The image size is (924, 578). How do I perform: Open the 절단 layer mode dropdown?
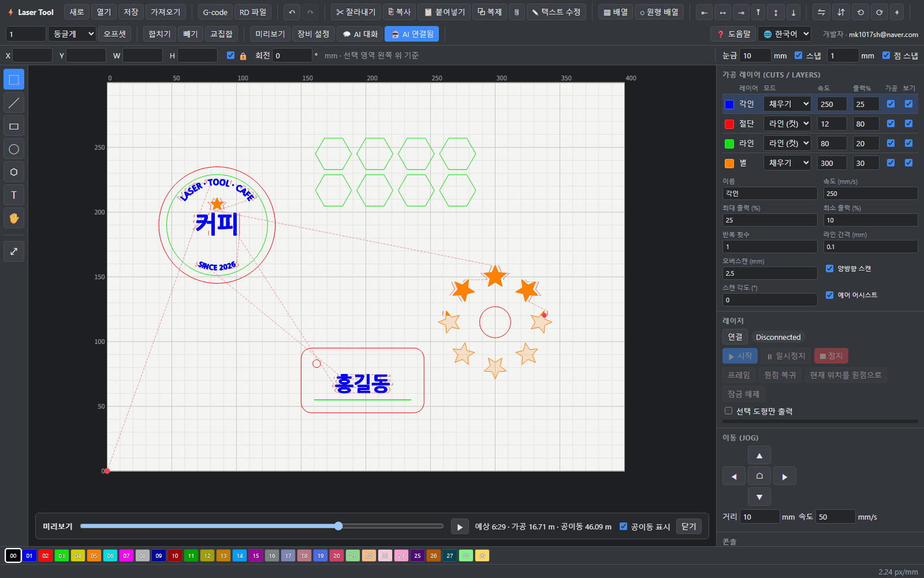[787, 124]
